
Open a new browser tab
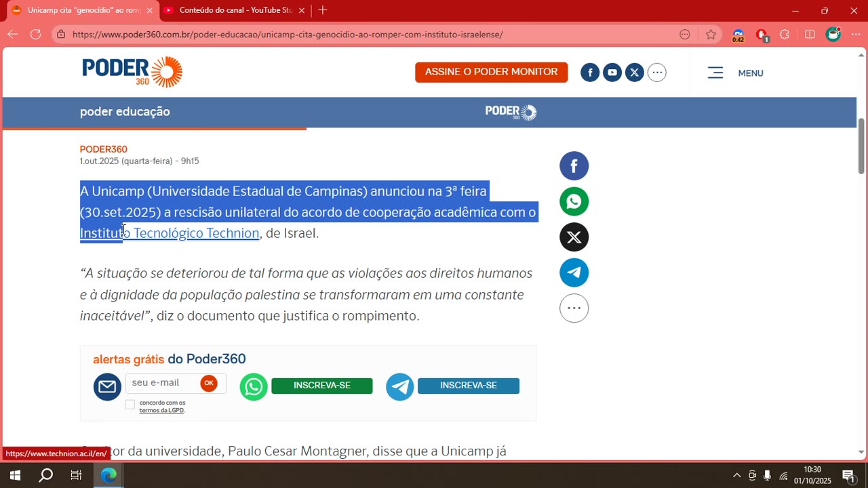pos(323,10)
